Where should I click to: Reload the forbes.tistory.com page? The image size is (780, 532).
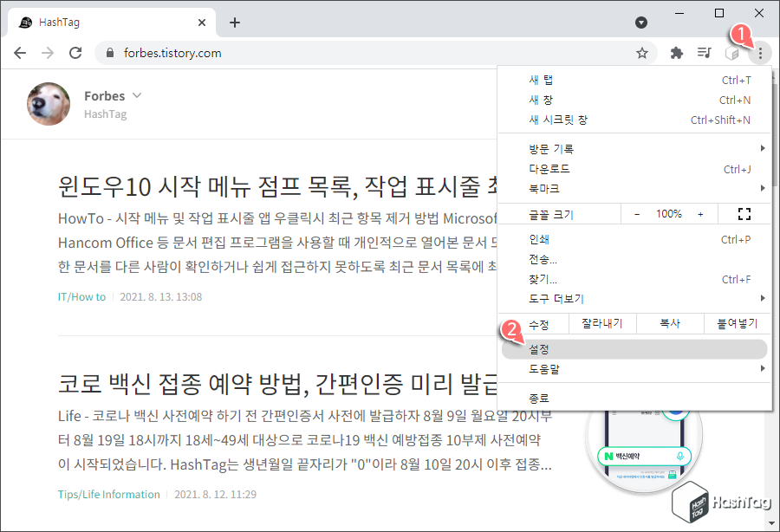click(x=75, y=53)
